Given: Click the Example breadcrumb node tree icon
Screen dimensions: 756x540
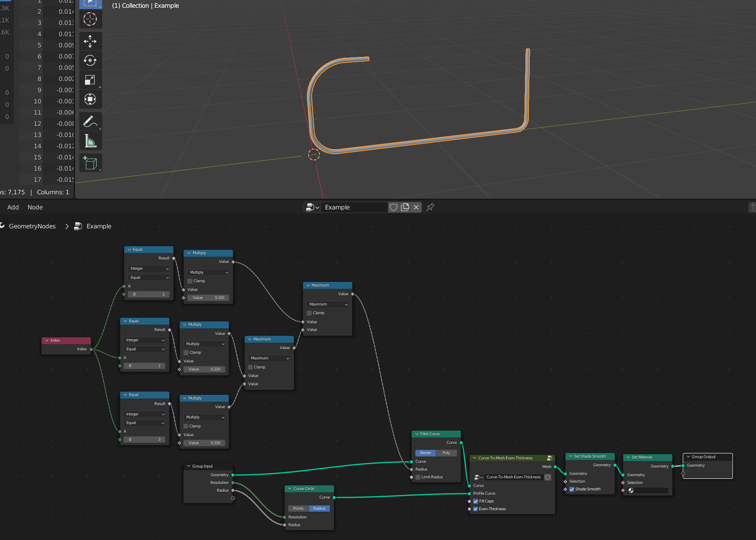Looking at the screenshot, I should (78, 226).
